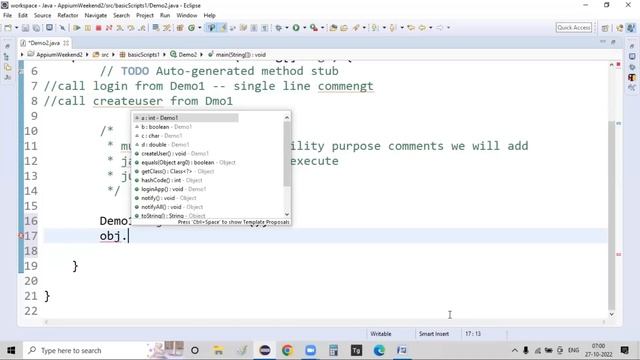This screenshot has height=360, width=640.
Task: Click the Resume debug icon
Action: 77,28
